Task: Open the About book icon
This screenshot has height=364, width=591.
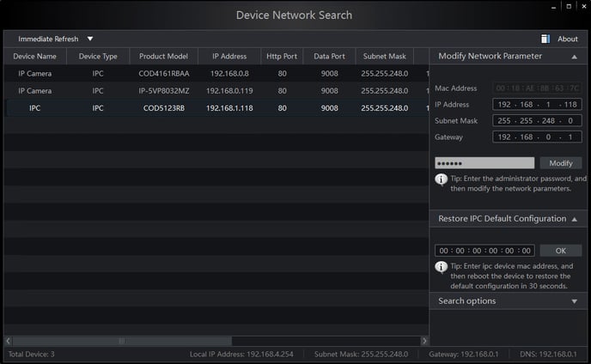Action: pyautogui.click(x=545, y=39)
